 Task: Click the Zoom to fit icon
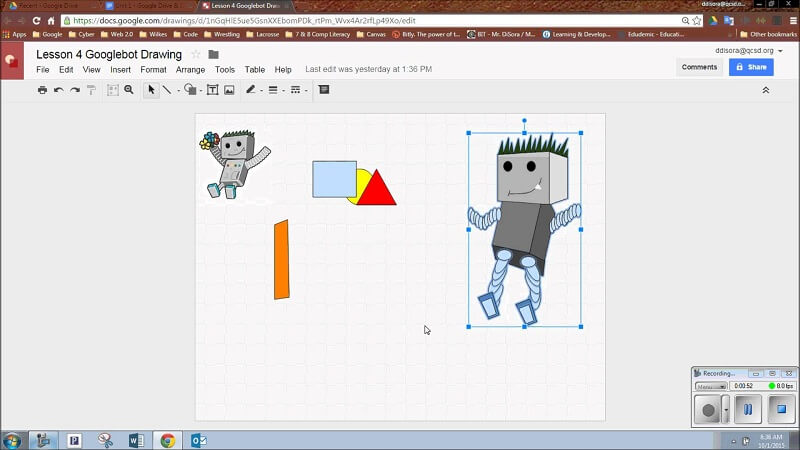coord(113,90)
